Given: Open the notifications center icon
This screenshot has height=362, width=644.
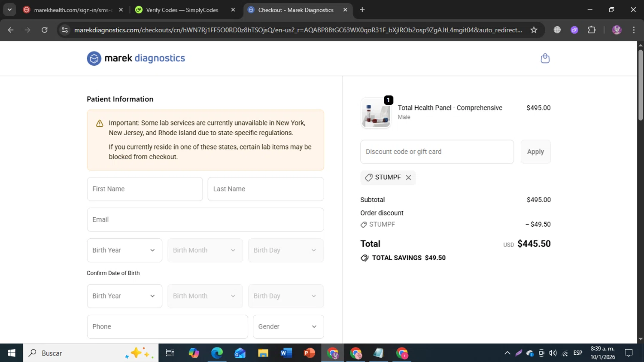Looking at the screenshot, I should tap(629, 353).
